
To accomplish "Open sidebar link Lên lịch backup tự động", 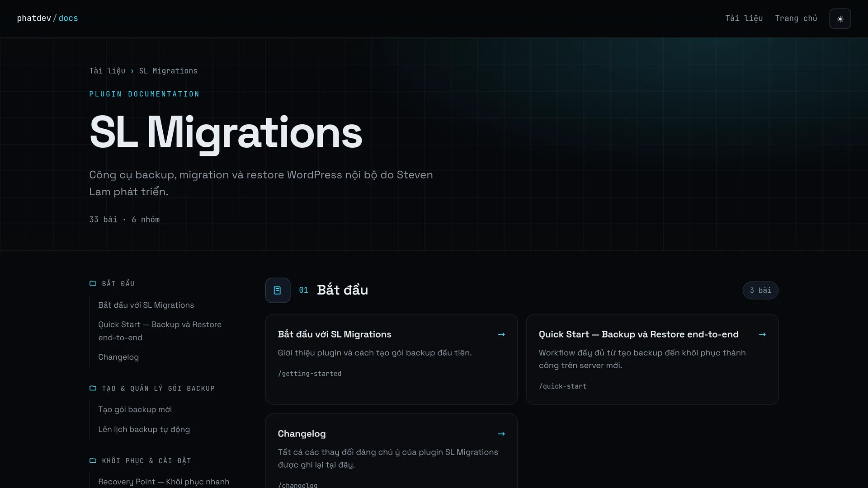I will pyautogui.click(x=144, y=429).
